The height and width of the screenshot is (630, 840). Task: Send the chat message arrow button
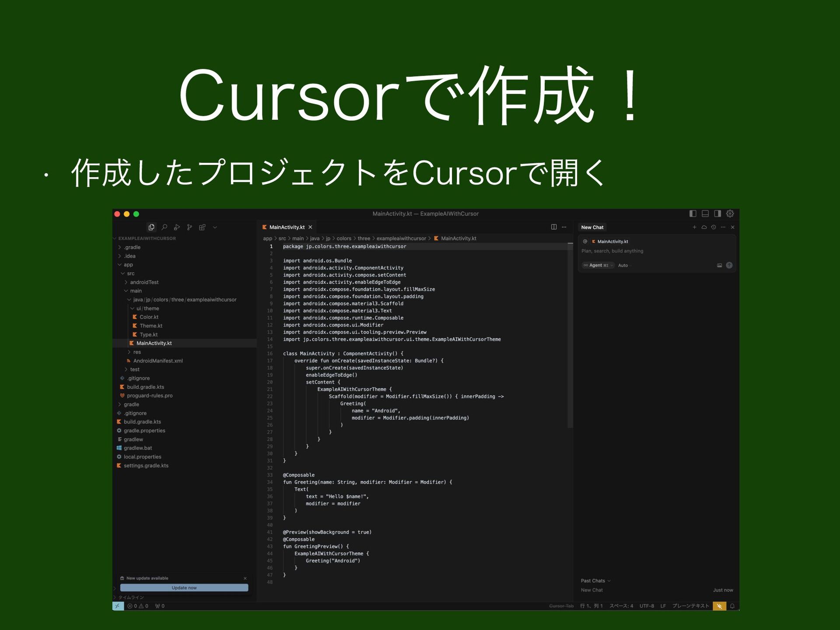[729, 265]
